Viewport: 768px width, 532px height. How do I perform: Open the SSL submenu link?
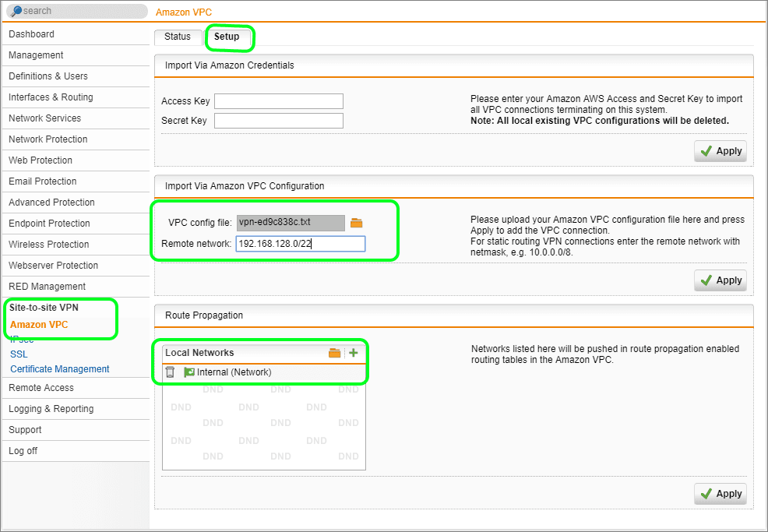click(x=19, y=354)
